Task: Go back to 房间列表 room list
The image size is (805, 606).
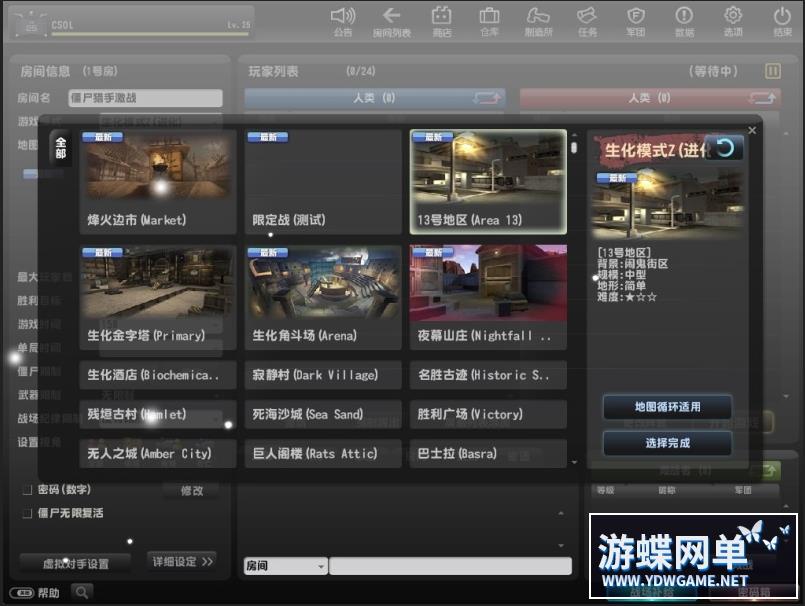Action: (x=392, y=17)
